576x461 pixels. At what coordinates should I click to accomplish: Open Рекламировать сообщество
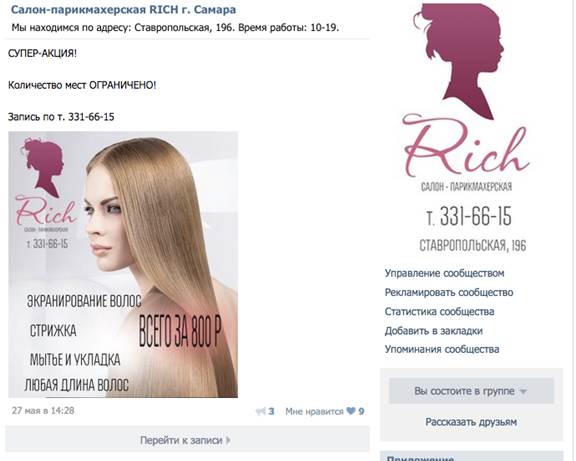449,292
